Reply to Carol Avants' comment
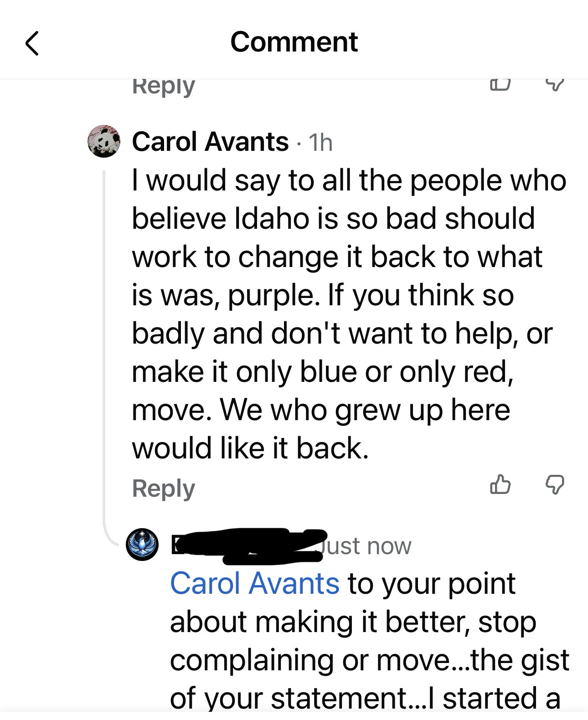Viewport: 588px width, 720px height. [163, 489]
